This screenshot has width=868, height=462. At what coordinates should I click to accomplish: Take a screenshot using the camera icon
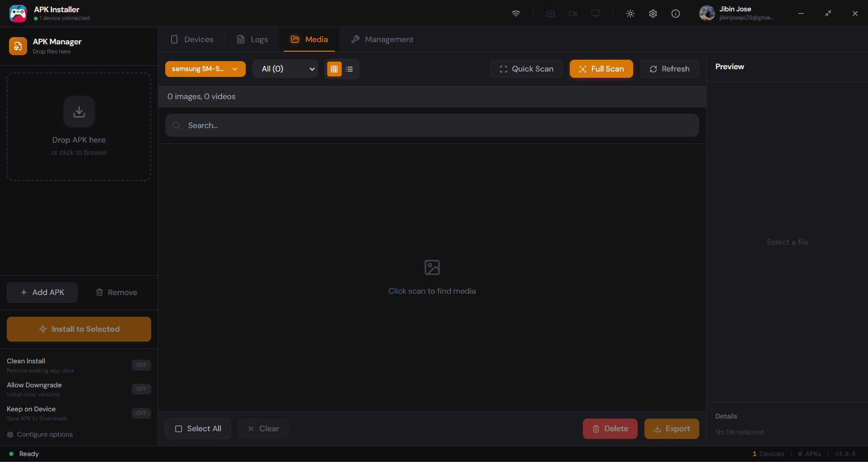tap(550, 14)
